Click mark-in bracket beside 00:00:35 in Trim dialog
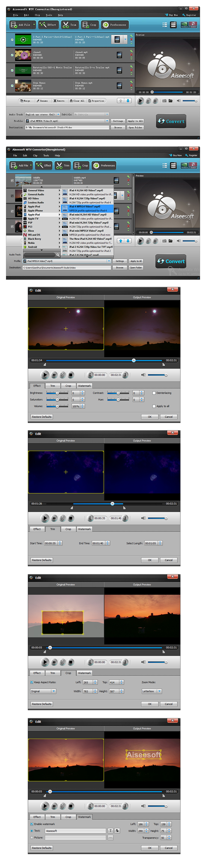The image size is (207, 868). click(90, 518)
